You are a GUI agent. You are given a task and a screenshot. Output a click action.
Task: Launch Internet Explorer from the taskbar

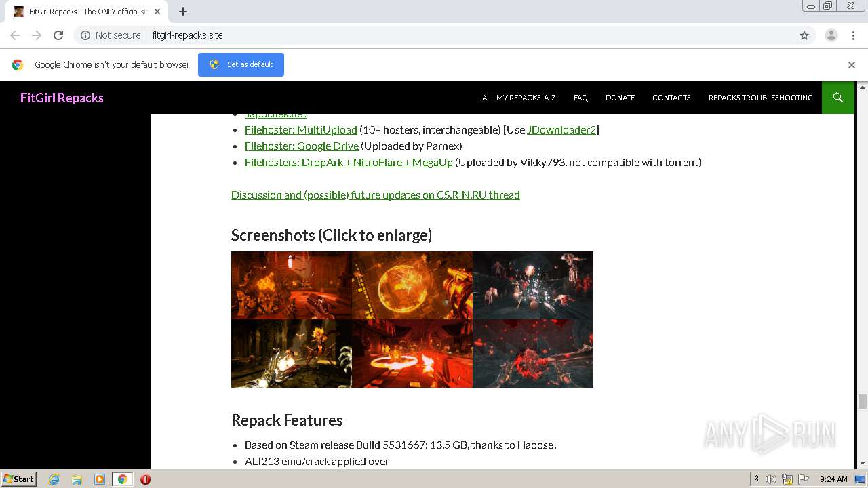click(54, 479)
